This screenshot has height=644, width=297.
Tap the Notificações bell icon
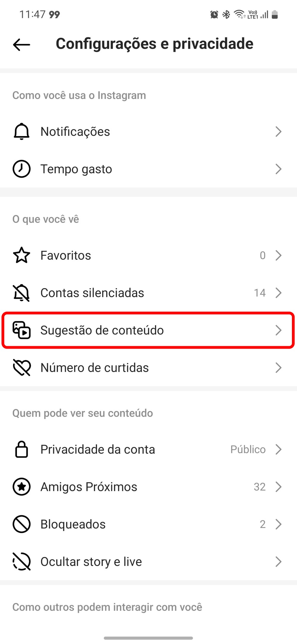21,131
